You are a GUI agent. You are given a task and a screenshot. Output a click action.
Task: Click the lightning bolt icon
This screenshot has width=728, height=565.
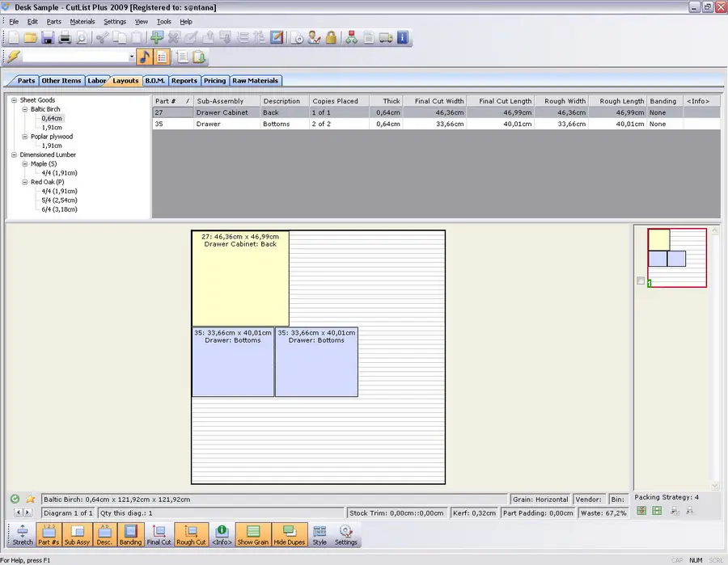pos(14,57)
